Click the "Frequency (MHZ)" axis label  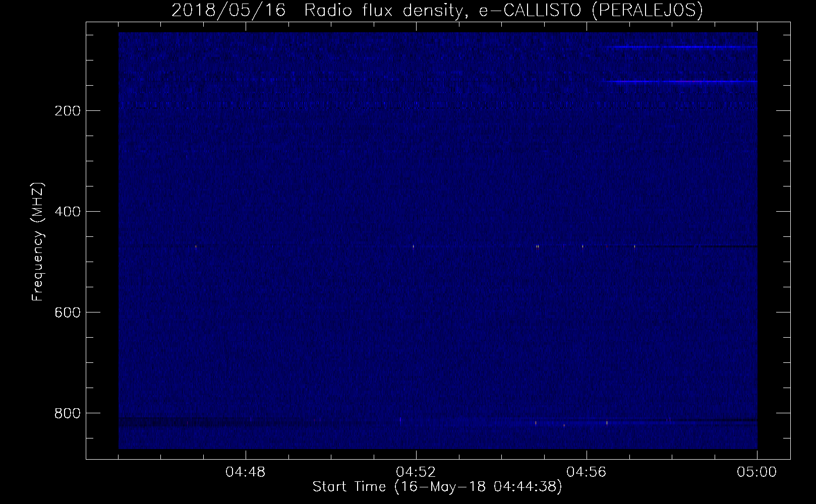pos(38,242)
